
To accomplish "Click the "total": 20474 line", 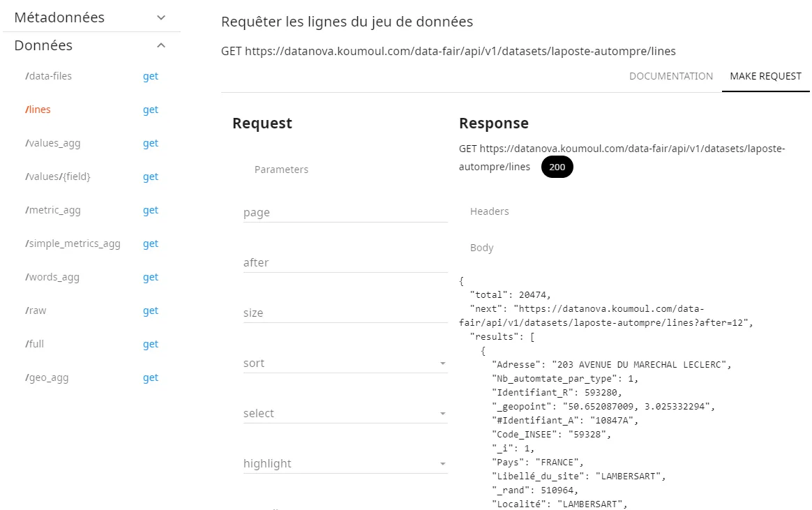I will [510, 295].
